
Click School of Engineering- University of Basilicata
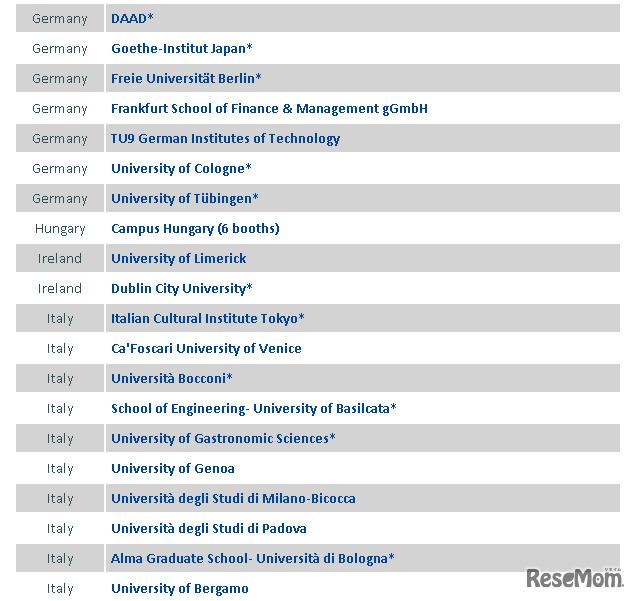[x=253, y=408]
